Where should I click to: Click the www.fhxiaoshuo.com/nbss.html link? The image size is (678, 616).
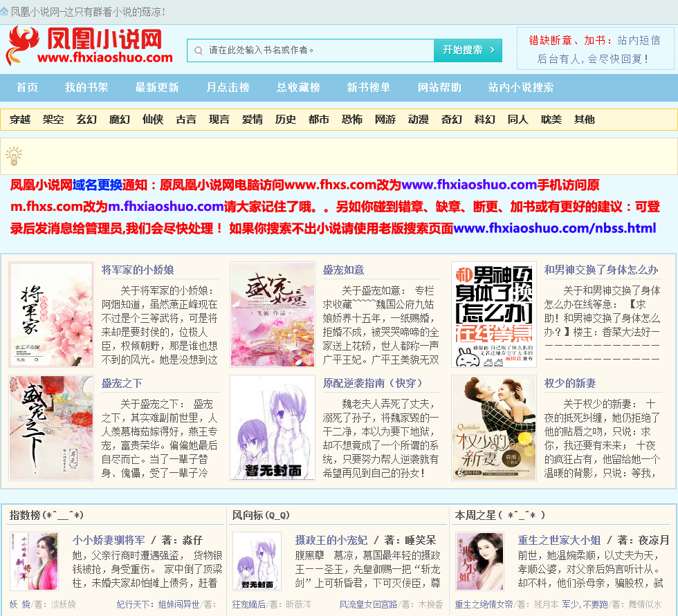click(555, 227)
